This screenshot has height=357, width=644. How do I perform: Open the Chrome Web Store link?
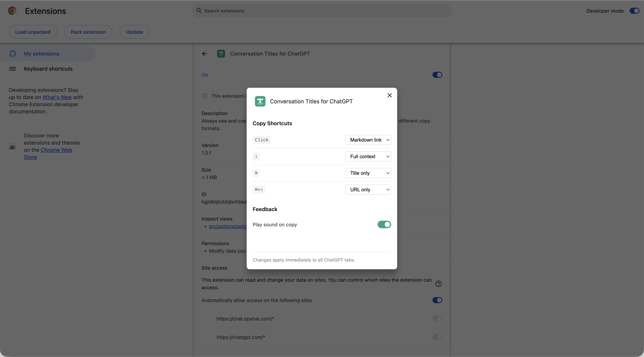(x=48, y=153)
